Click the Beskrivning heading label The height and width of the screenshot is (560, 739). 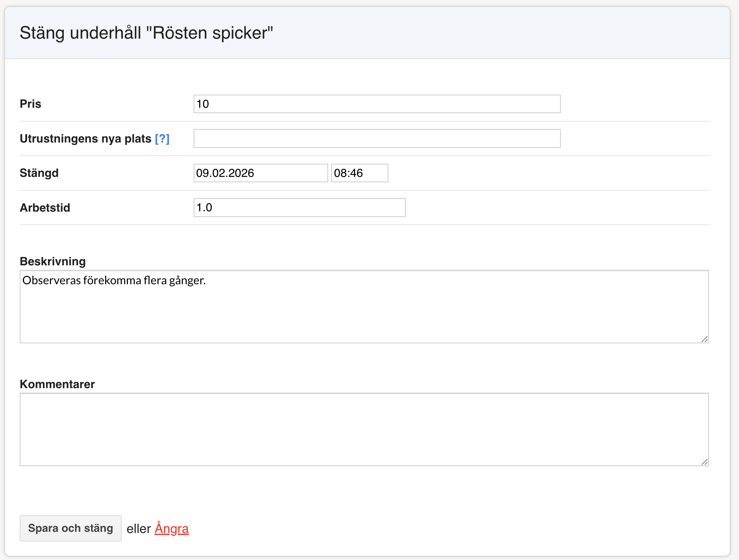(53, 261)
